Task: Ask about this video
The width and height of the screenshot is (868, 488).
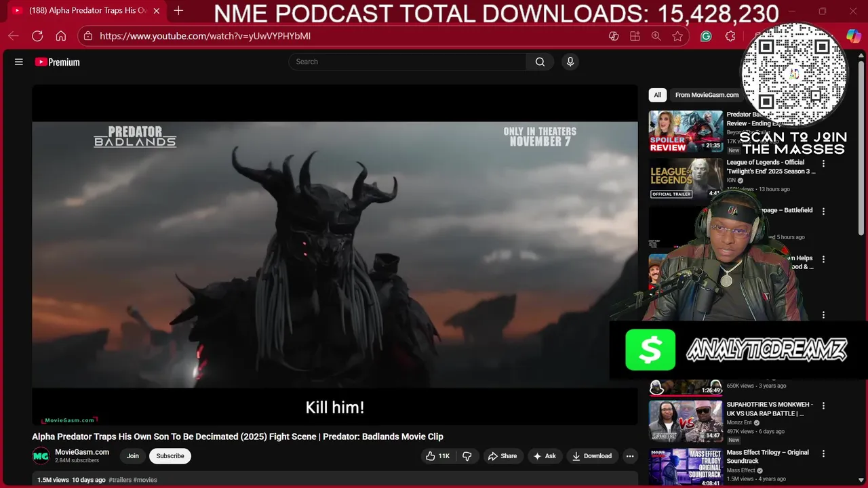Action: pyautogui.click(x=545, y=456)
